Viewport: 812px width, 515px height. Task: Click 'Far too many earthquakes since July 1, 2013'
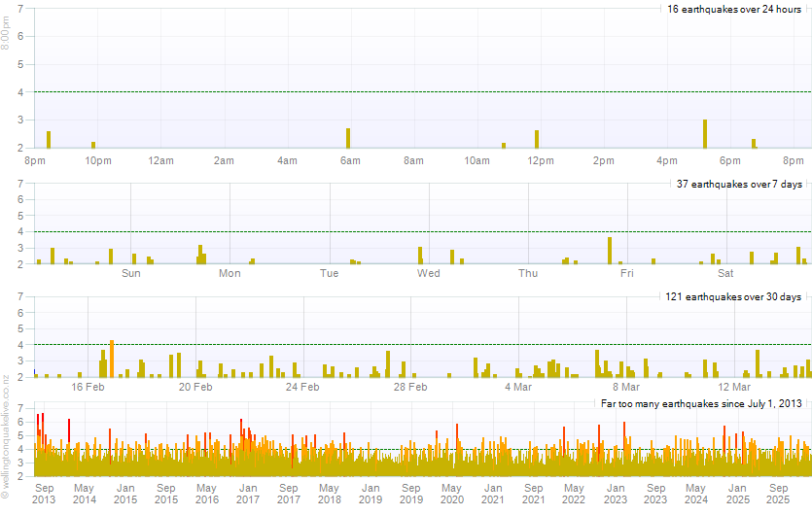pos(700,403)
